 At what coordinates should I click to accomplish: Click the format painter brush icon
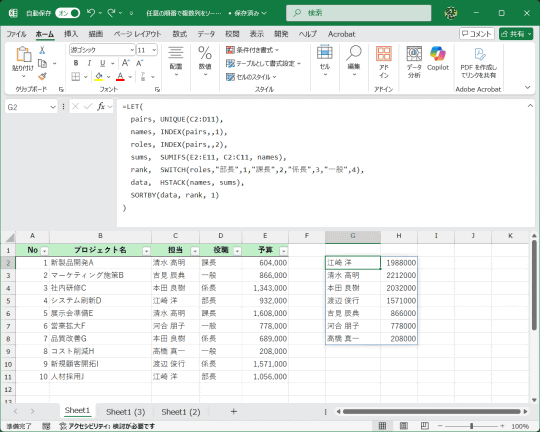coord(42,76)
